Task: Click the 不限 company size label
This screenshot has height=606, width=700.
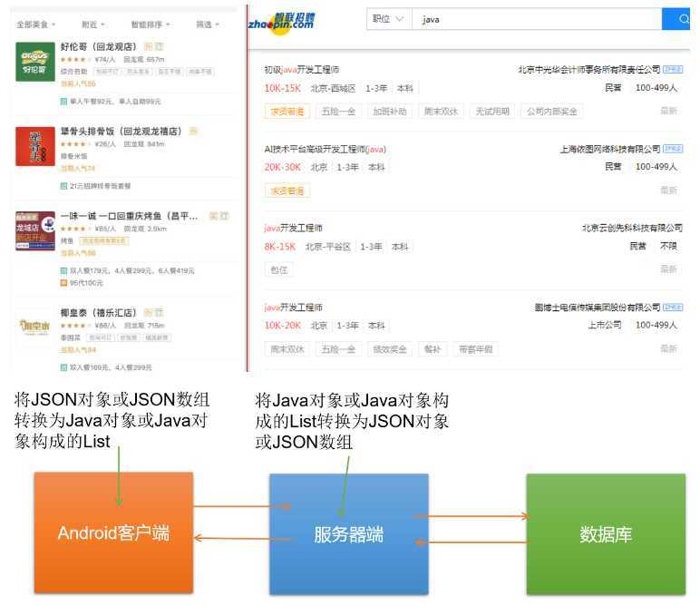Action: 668,246
